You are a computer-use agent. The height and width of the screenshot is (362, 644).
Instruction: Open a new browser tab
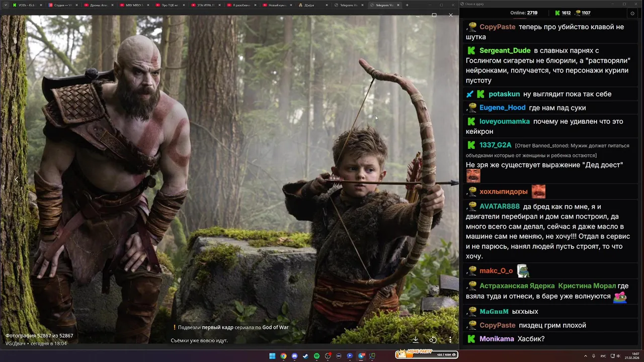click(x=407, y=5)
